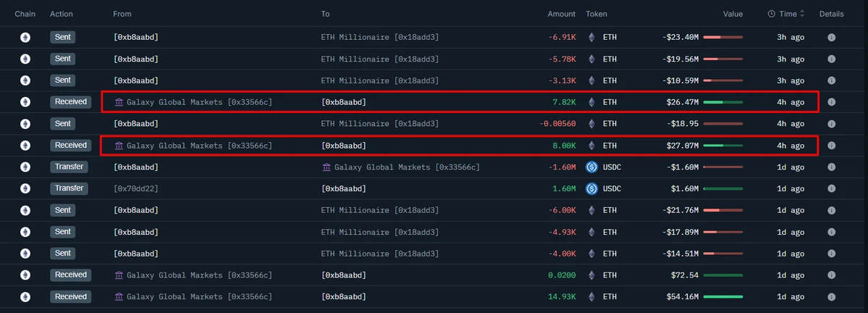This screenshot has height=313, width=868.
Task: Show details for the -$14.51M sent transaction
Action: point(831,254)
